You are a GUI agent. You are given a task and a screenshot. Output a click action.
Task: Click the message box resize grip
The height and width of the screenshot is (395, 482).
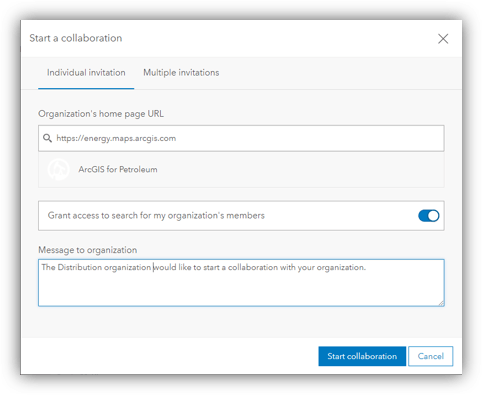[441, 303]
